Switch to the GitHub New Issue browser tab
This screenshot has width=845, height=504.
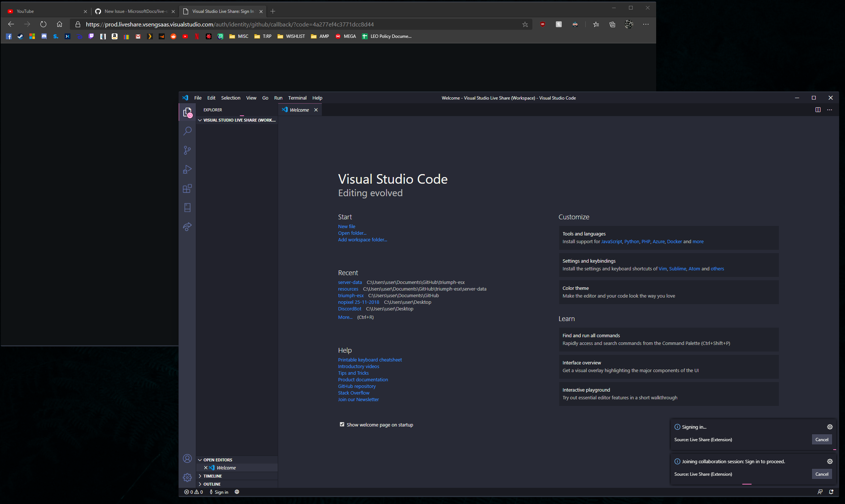pyautogui.click(x=134, y=11)
